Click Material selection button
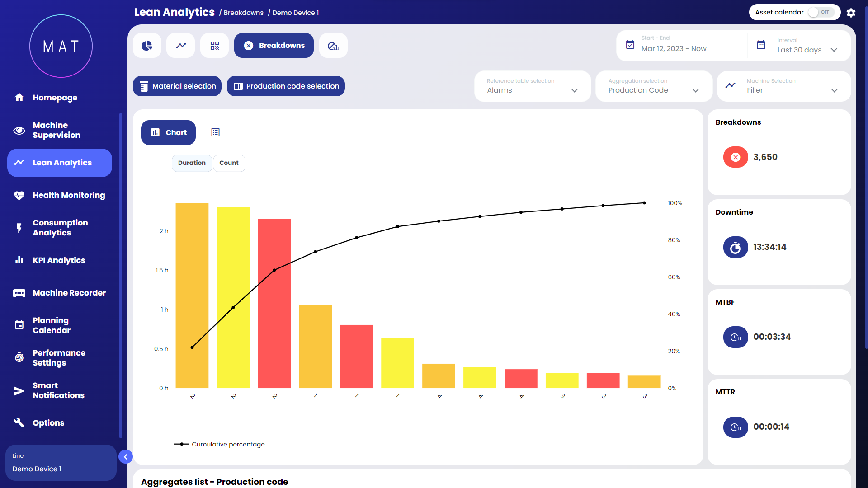The width and height of the screenshot is (868, 488). click(177, 86)
